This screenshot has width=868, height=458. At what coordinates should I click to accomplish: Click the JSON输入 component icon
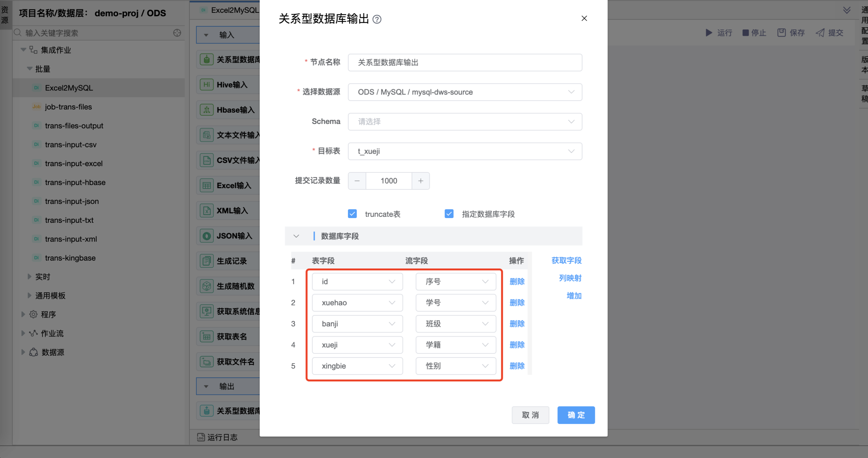click(x=207, y=236)
